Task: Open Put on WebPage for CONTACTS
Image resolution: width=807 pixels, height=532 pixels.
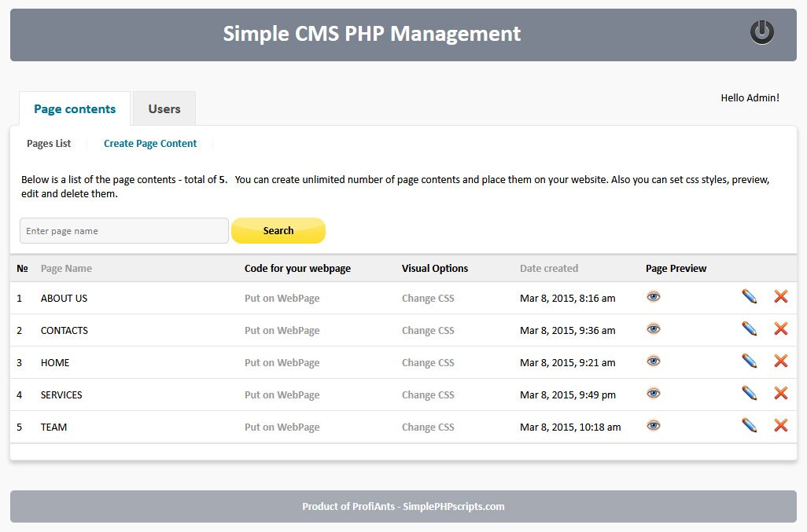Action: click(282, 331)
